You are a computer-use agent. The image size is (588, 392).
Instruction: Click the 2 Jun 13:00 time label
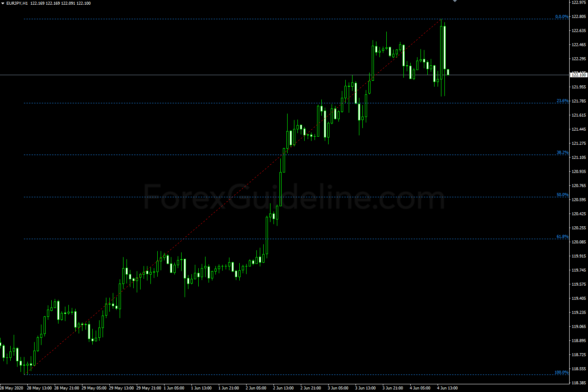coord(283,388)
